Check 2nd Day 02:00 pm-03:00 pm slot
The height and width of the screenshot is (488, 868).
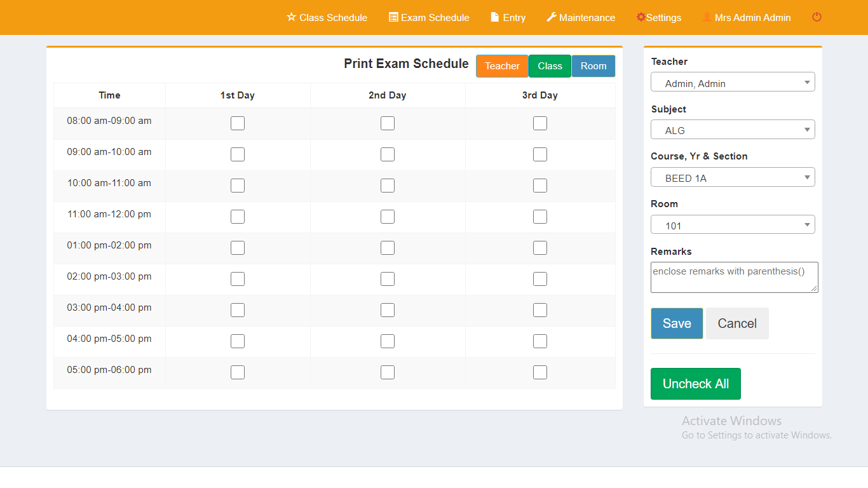point(388,279)
